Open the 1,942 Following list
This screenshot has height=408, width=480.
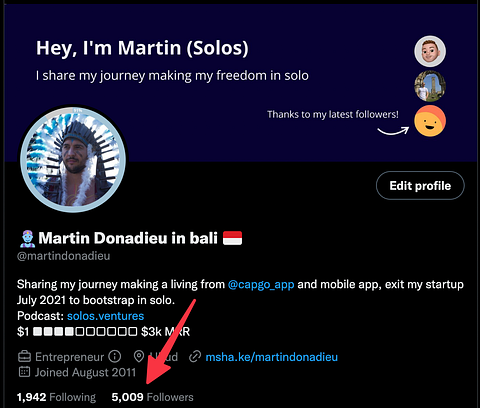[x=56, y=397]
